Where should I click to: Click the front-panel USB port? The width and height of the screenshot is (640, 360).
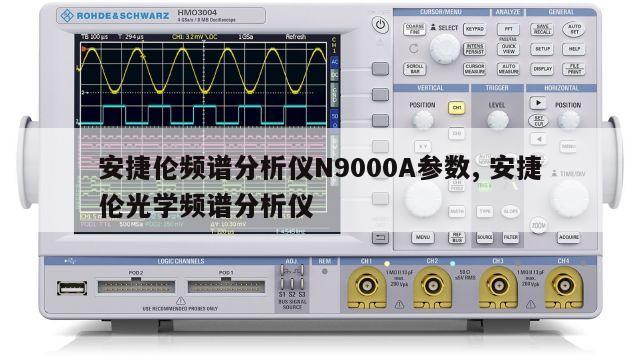click(x=72, y=288)
